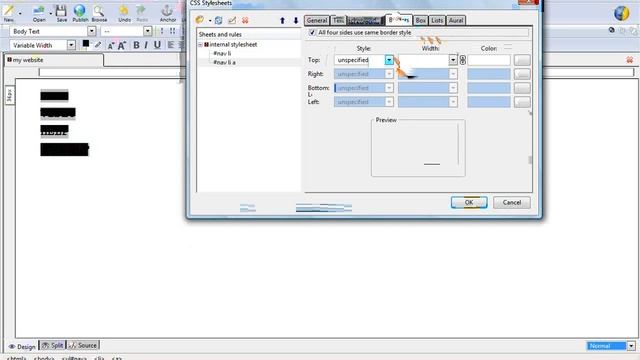
Task: Open the arrow beside the palette icon
Action: (210, 20)
